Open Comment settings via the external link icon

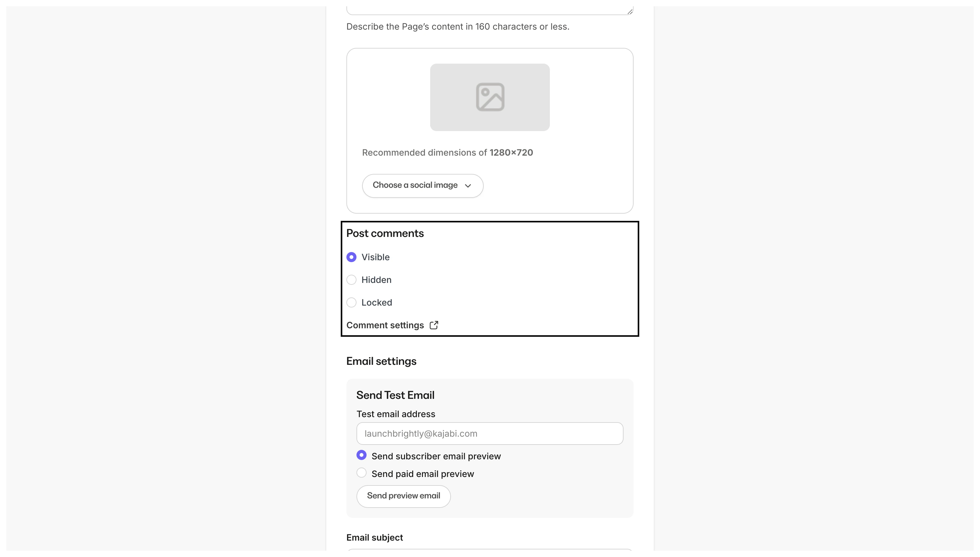point(434,325)
